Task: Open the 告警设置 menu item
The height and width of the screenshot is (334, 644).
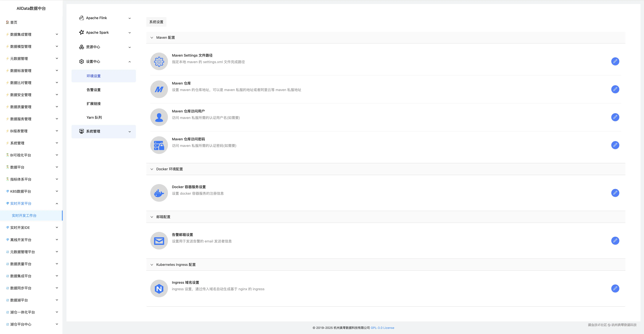Action: click(94, 90)
